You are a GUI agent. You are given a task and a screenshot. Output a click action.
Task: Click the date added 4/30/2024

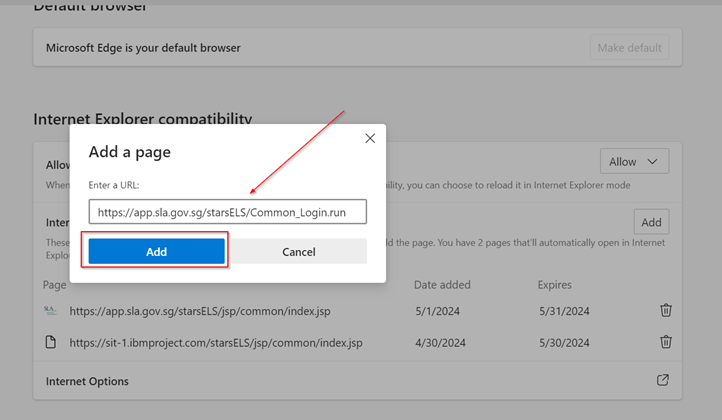coord(440,343)
